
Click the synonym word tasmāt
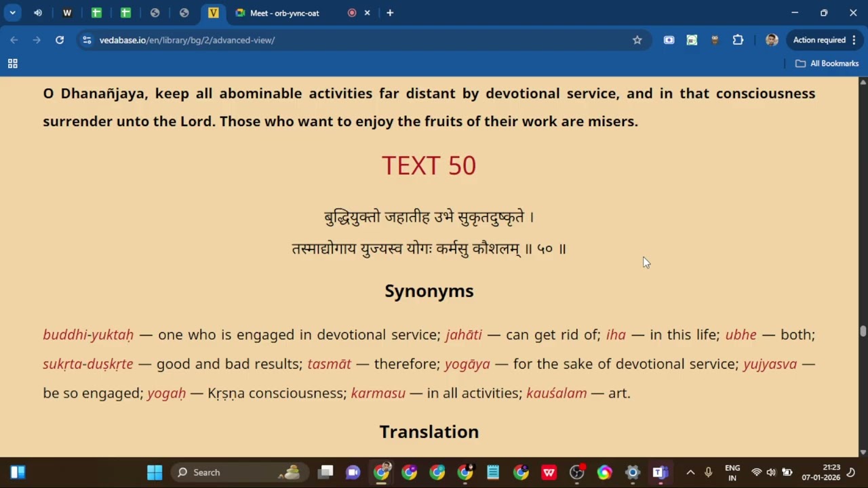coord(329,363)
